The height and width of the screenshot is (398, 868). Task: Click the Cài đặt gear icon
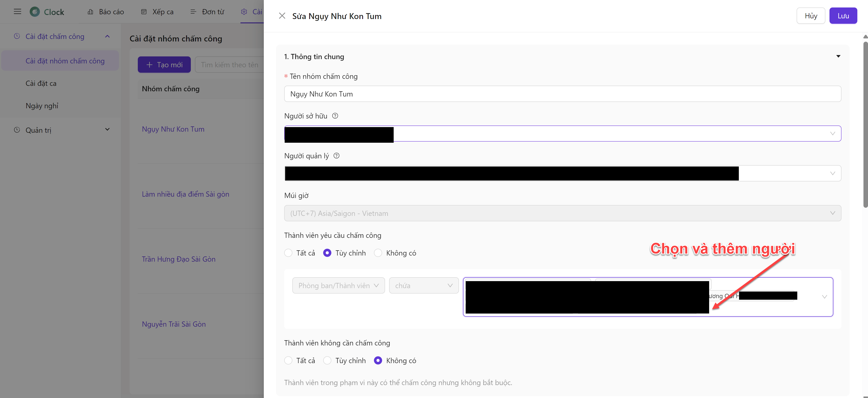244,12
